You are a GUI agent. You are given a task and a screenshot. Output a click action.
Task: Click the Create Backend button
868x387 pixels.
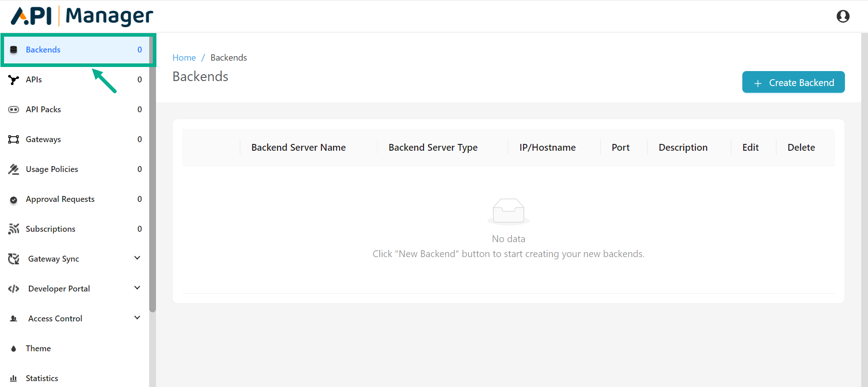coord(793,82)
